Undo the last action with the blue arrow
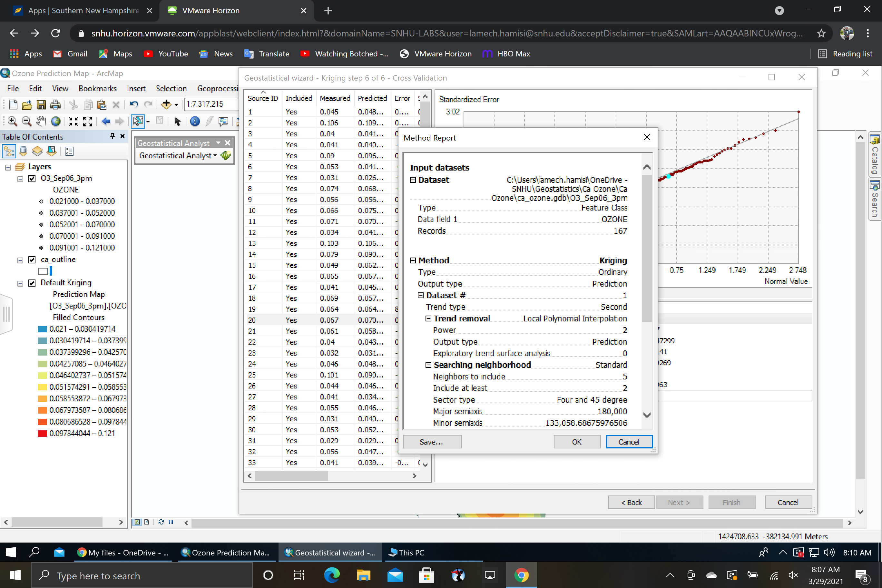Image resolution: width=882 pixels, height=588 pixels. tap(133, 104)
